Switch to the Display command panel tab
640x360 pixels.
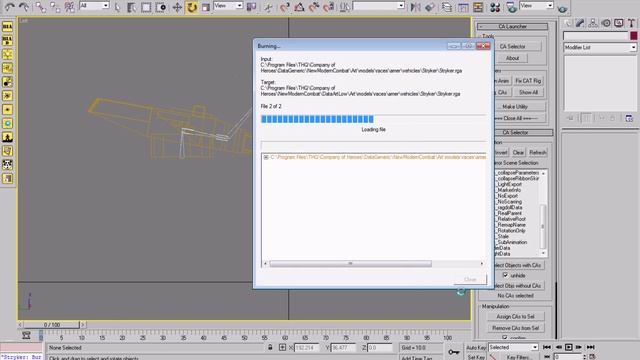619,23
